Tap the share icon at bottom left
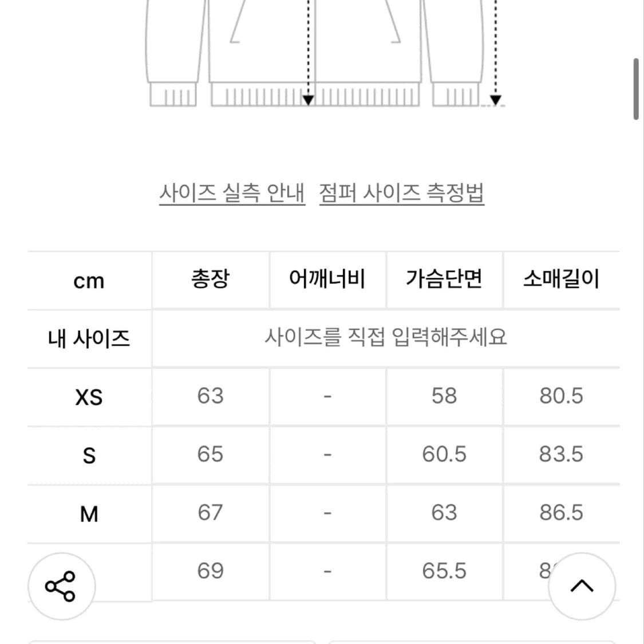The height and width of the screenshot is (644, 644). (x=61, y=586)
